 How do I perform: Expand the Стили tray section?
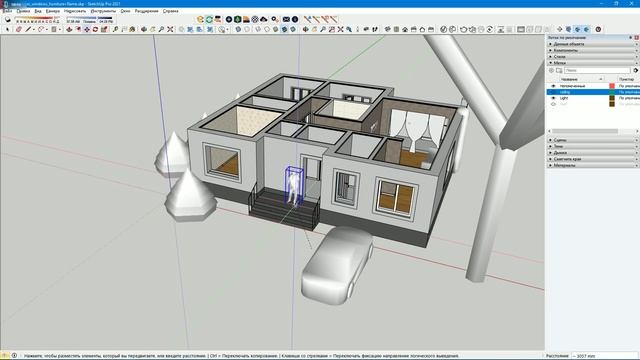pyautogui.click(x=593, y=57)
